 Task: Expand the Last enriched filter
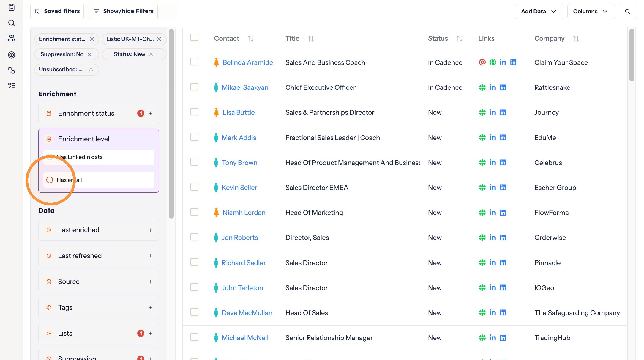[151, 230]
